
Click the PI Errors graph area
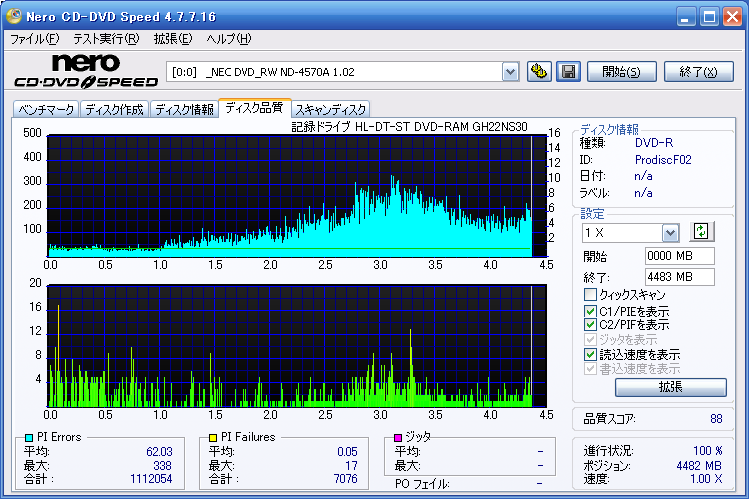click(297, 196)
